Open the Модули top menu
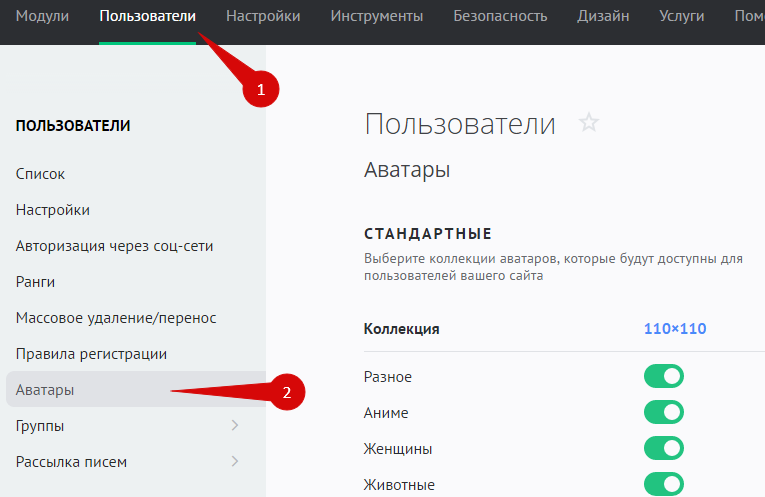Screen dimensions: 765x497 point(43,16)
